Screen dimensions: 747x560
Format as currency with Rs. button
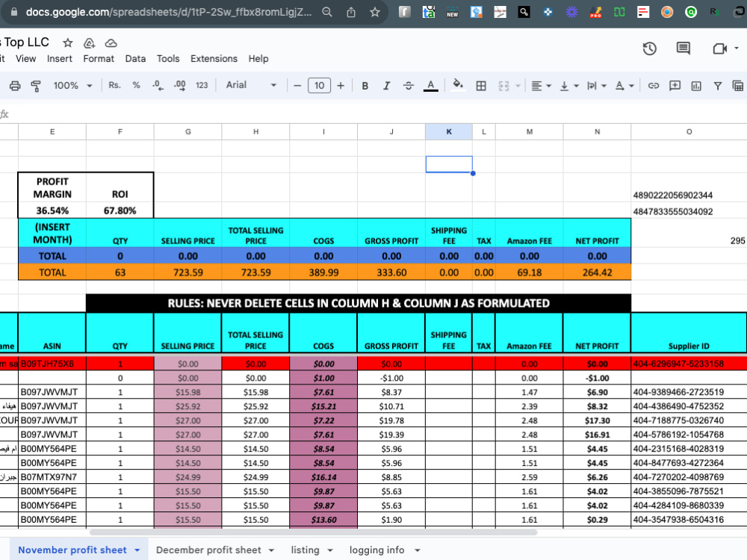pos(114,85)
